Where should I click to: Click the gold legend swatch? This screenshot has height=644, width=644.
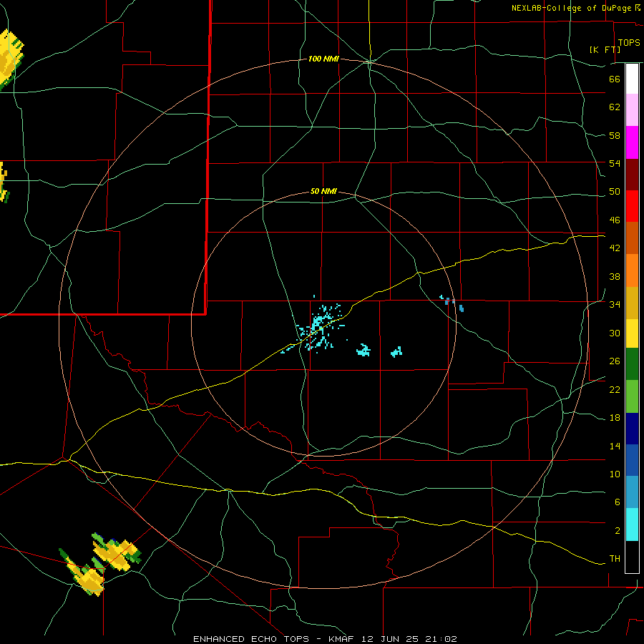point(632,303)
